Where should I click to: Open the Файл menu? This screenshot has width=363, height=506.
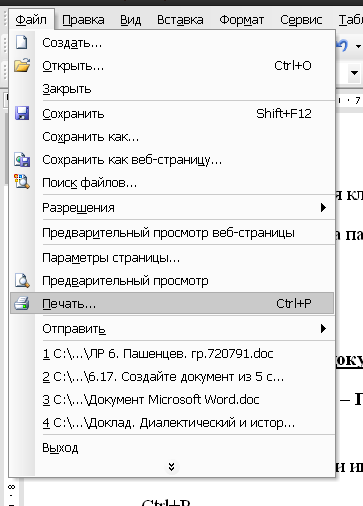click(31, 20)
